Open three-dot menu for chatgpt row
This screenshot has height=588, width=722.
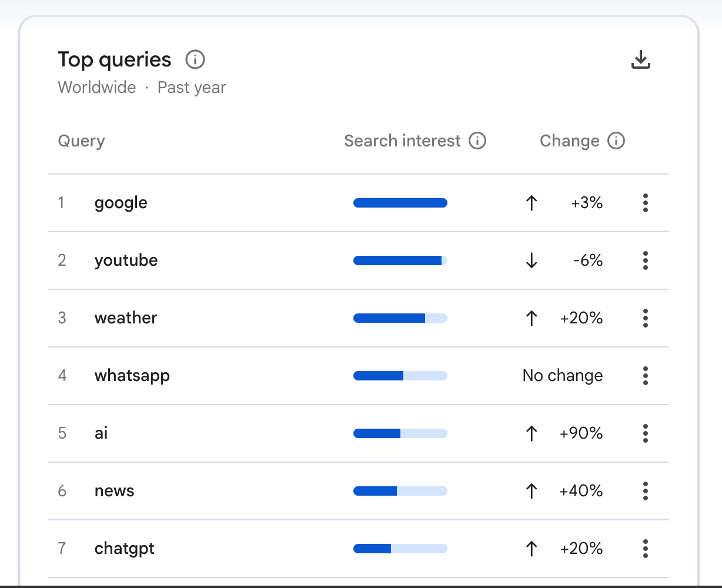pyautogui.click(x=646, y=549)
